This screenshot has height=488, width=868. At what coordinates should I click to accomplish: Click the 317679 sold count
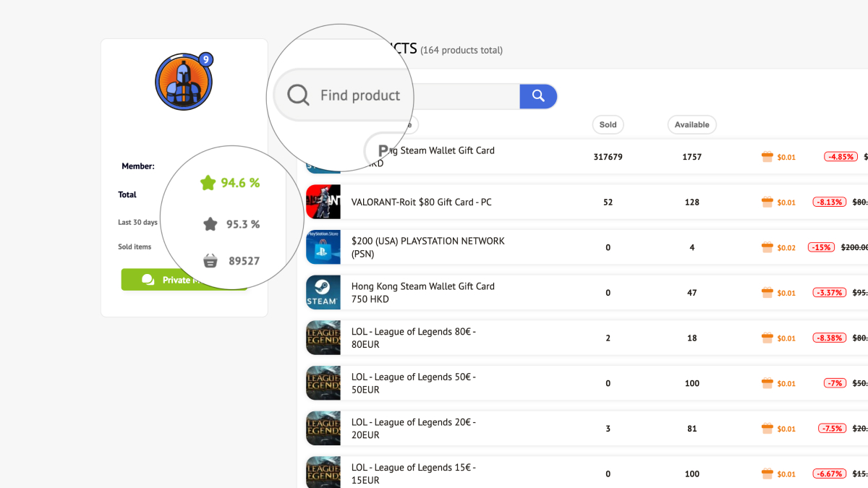(x=608, y=157)
